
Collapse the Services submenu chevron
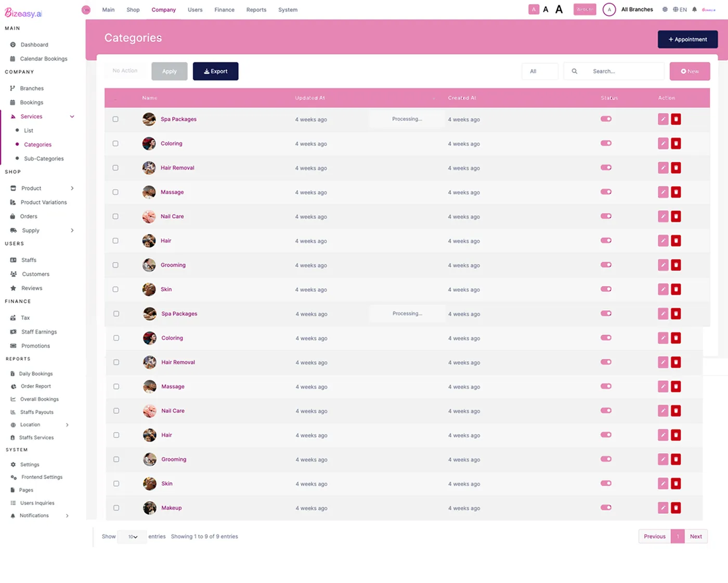coord(72,116)
